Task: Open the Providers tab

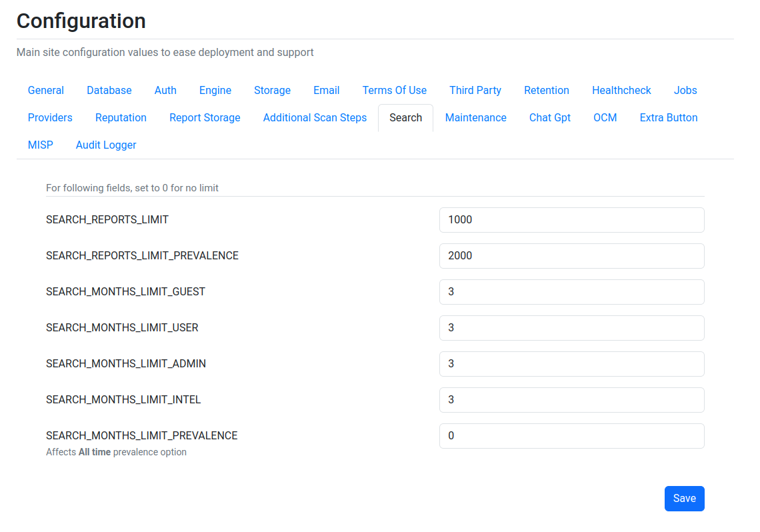Action: tap(50, 118)
